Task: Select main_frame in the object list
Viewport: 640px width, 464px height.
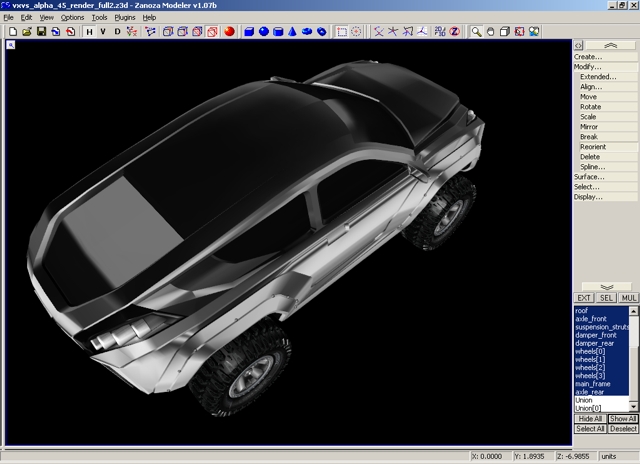Action: [593, 384]
